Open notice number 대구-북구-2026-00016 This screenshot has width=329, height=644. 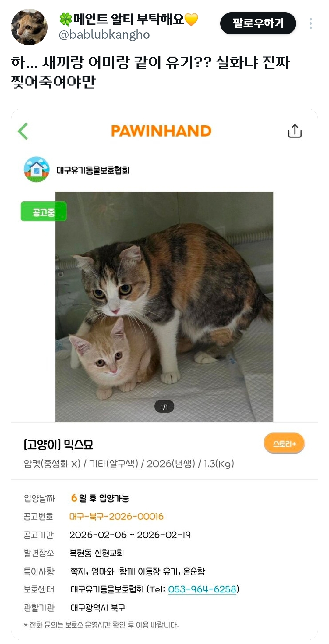coord(116,516)
